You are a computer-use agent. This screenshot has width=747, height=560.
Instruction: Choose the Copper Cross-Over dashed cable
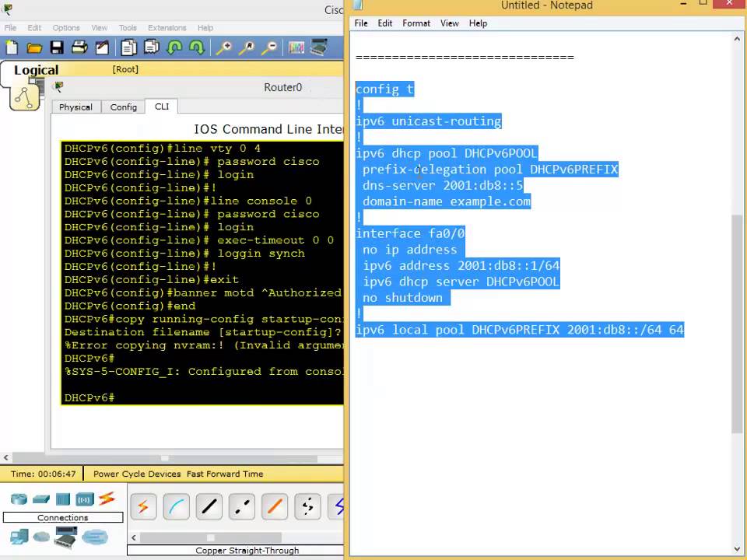point(242,506)
